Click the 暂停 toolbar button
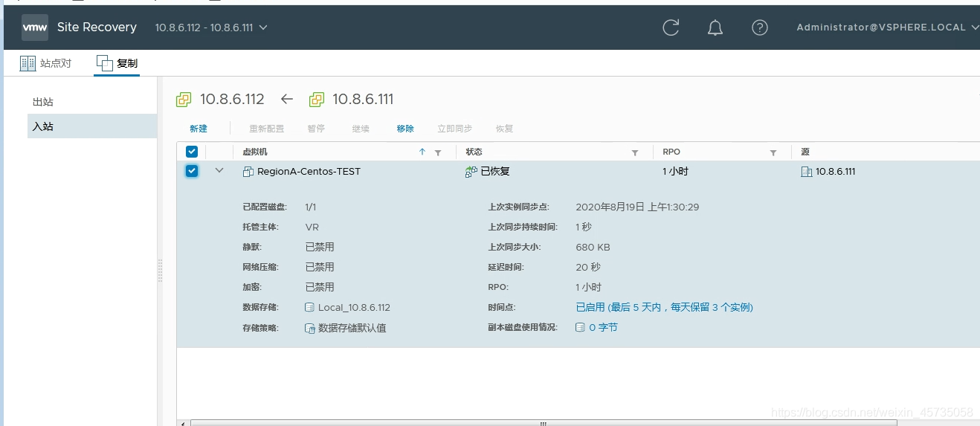The height and width of the screenshot is (426, 980). (x=316, y=129)
